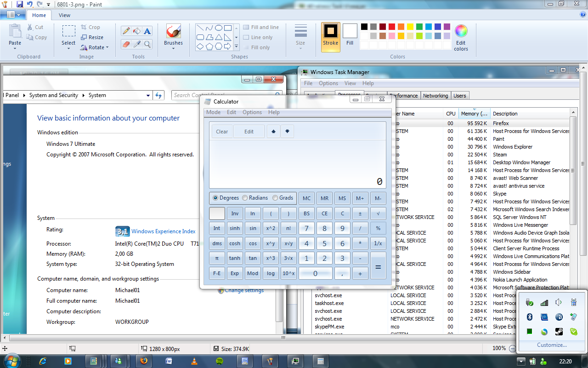Open the File menu in Task Manager
This screenshot has width=588, height=368.
(308, 83)
